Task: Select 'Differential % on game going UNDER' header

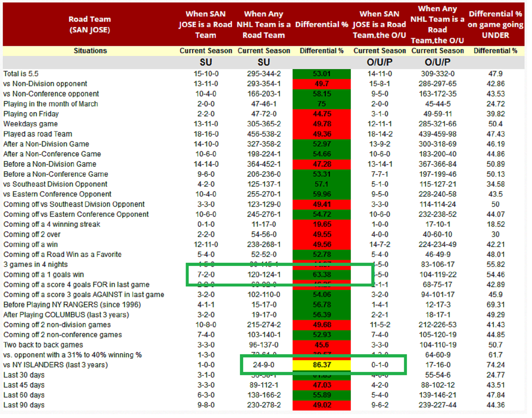Action: 496,24
